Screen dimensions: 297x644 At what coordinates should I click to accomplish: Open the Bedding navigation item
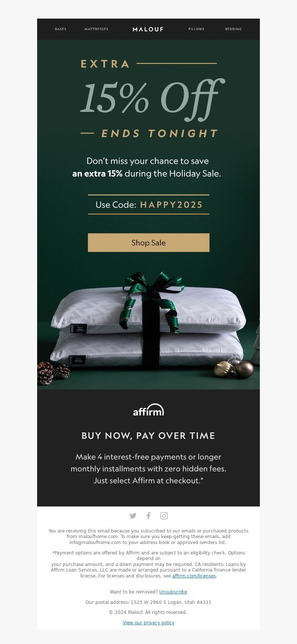[x=234, y=29]
